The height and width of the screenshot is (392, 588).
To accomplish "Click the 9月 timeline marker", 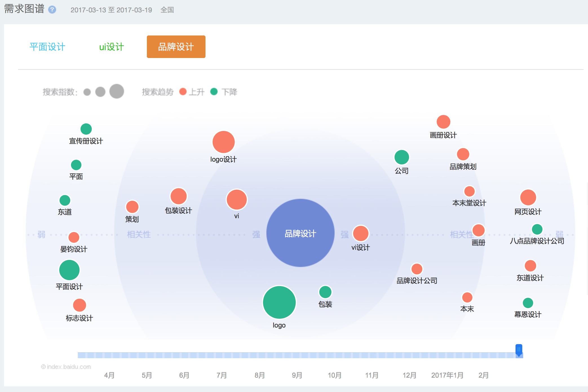I will point(297,375).
